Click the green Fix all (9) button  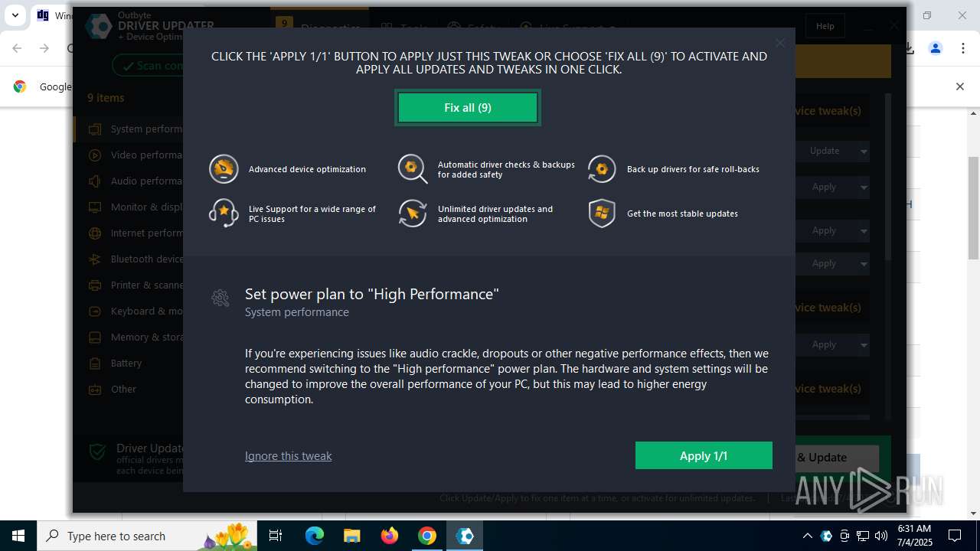[468, 108]
